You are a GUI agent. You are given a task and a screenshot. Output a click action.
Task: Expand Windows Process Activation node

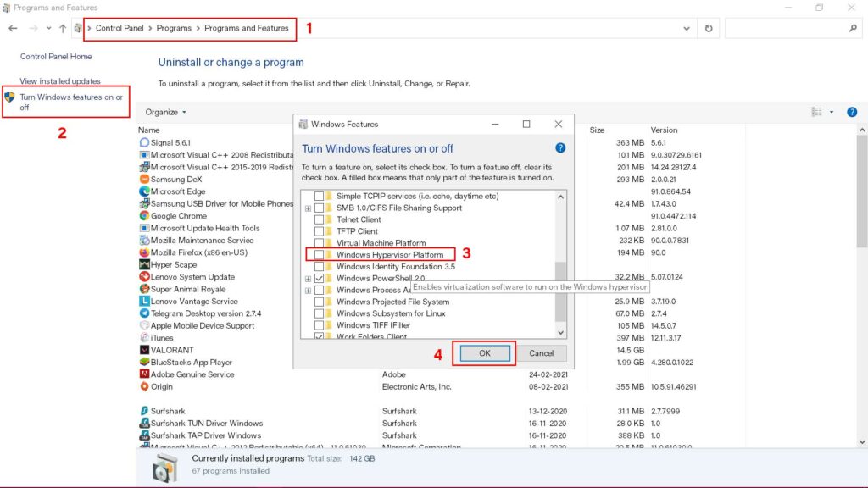(308, 291)
